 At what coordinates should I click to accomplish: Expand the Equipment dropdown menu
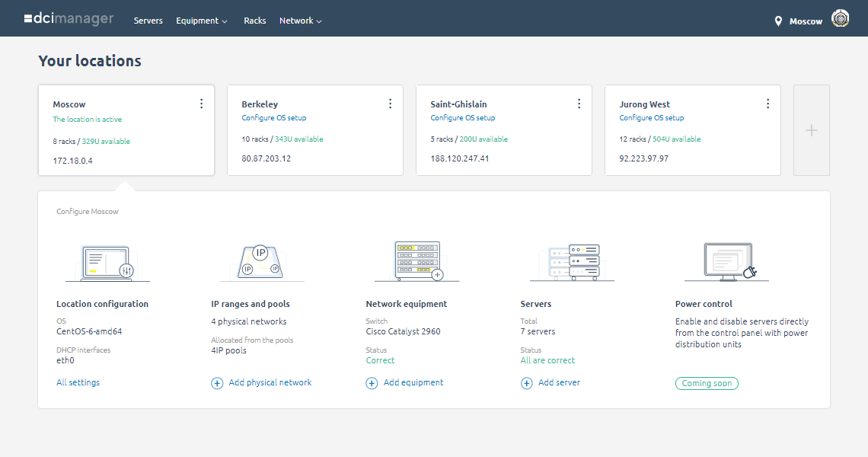click(202, 21)
